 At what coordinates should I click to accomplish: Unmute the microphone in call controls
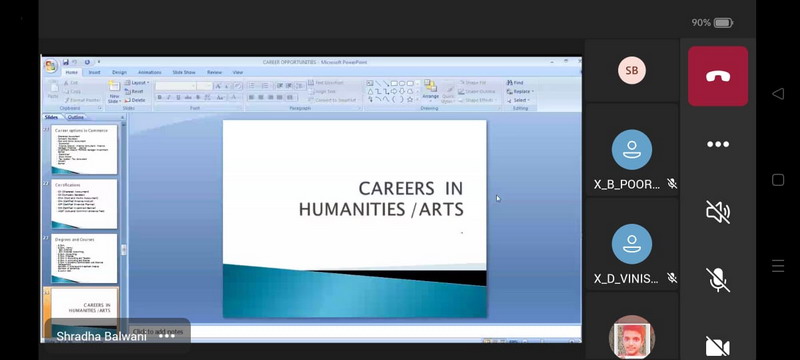[x=717, y=279]
